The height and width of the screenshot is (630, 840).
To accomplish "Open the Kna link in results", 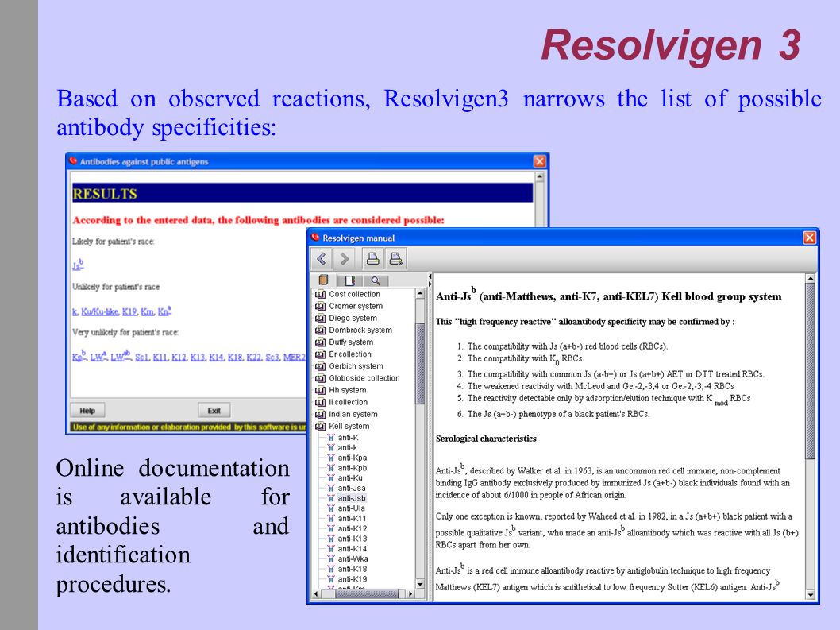I will coord(164,311).
